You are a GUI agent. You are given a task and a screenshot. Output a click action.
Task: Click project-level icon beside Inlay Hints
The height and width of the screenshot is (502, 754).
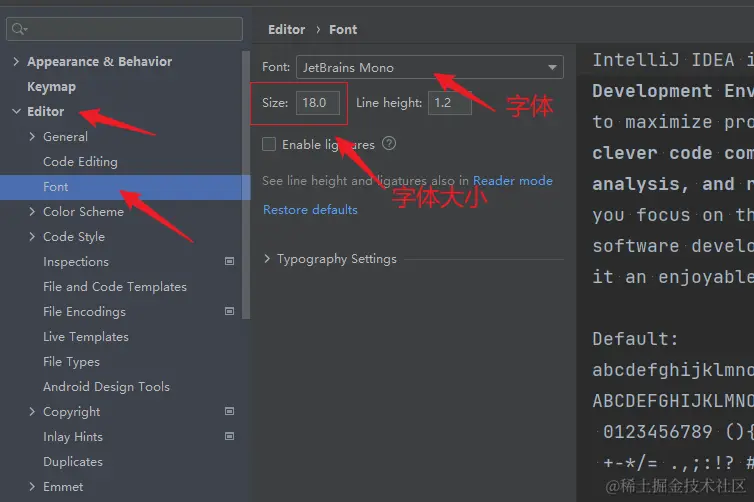coord(229,437)
